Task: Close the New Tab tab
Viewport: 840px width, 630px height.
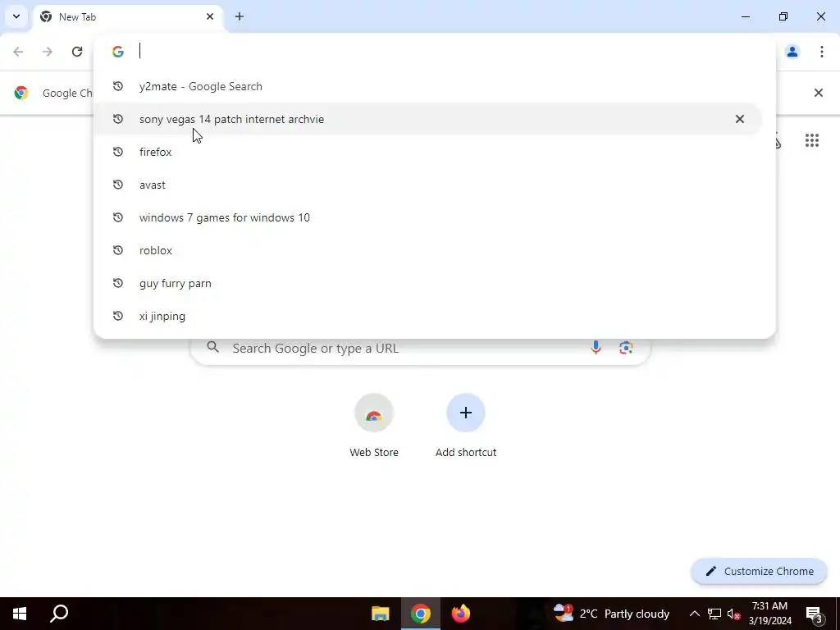Action: point(210,16)
